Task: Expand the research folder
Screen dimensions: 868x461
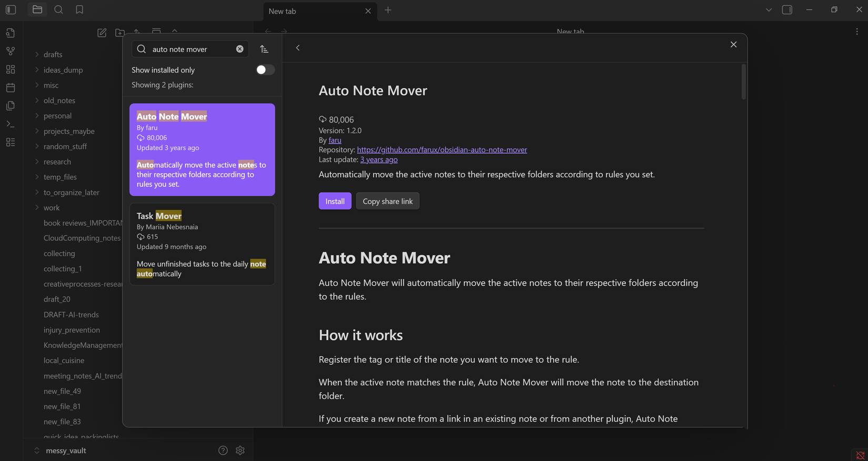Action: (x=57, y=162)
